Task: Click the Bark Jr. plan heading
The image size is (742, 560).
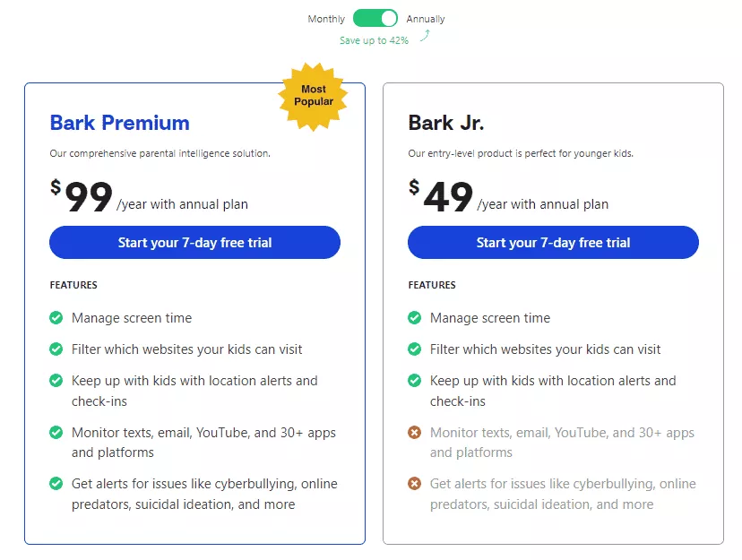Action: (445, 123)
